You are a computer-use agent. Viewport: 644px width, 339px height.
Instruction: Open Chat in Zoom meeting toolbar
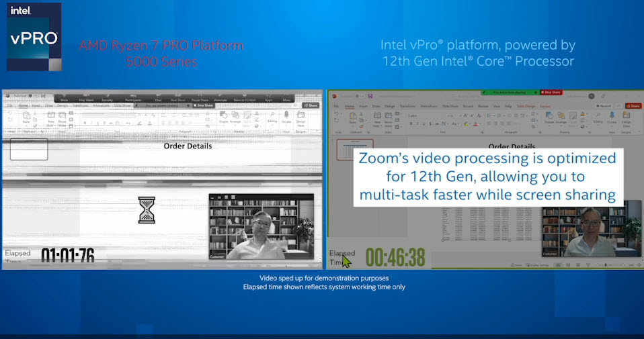158,98
